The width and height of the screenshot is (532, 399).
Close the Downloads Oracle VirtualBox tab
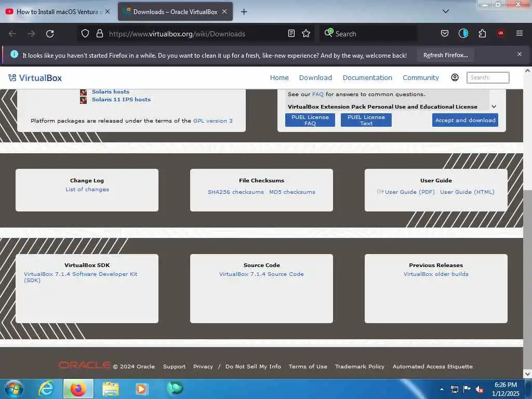224,11
